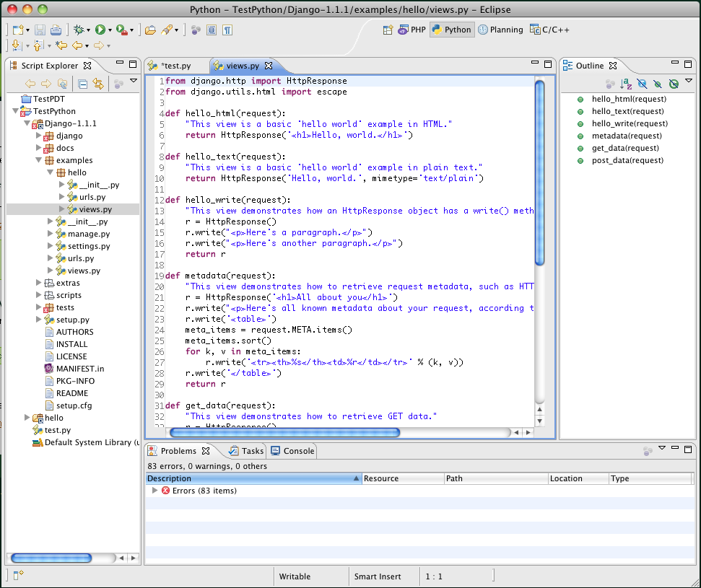Click Script Explorer's Forward arrow icon
The image size is (701, 588).
[46, 84]
